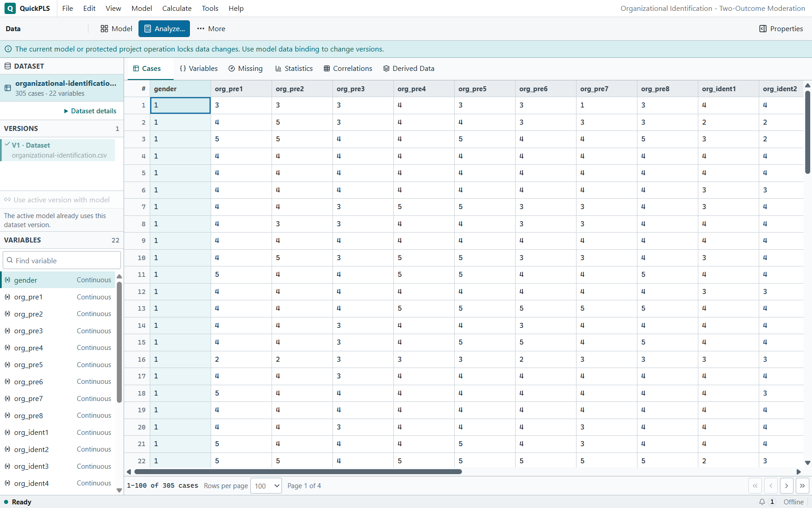812x508 pixels.
Task: Click the variables list scroll up arrow
Action: click(x=119, y=276)
